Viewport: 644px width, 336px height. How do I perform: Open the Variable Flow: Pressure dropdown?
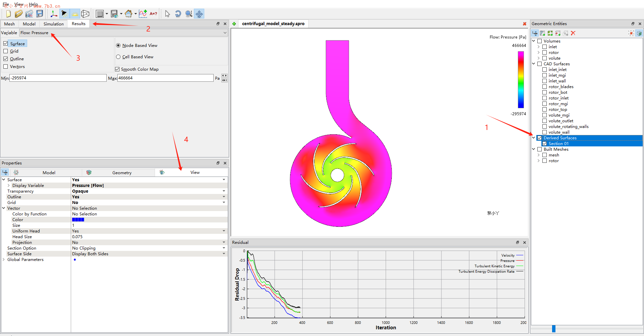click(x=124, y=33)
